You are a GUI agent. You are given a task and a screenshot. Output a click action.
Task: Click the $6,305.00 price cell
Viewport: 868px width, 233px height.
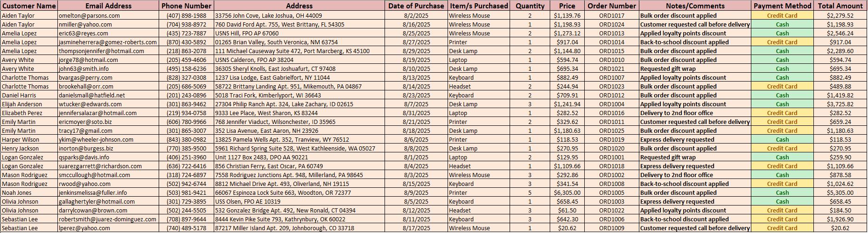(567, 193)
